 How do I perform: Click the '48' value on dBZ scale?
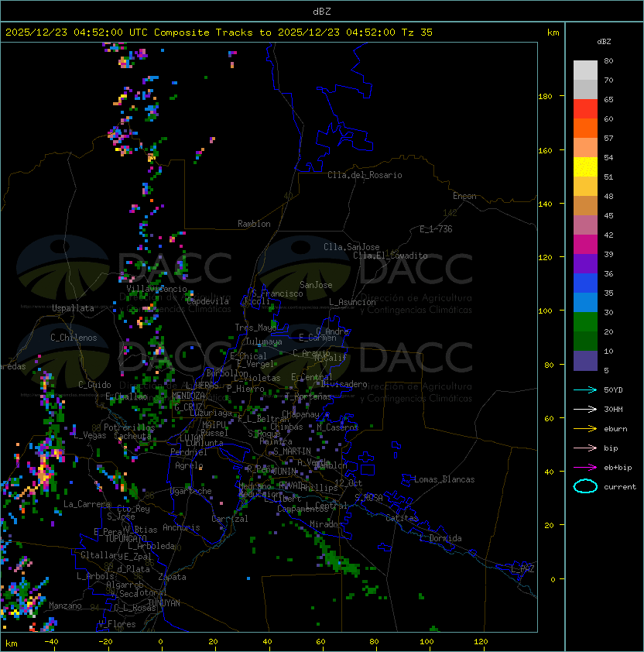[608, 196]
